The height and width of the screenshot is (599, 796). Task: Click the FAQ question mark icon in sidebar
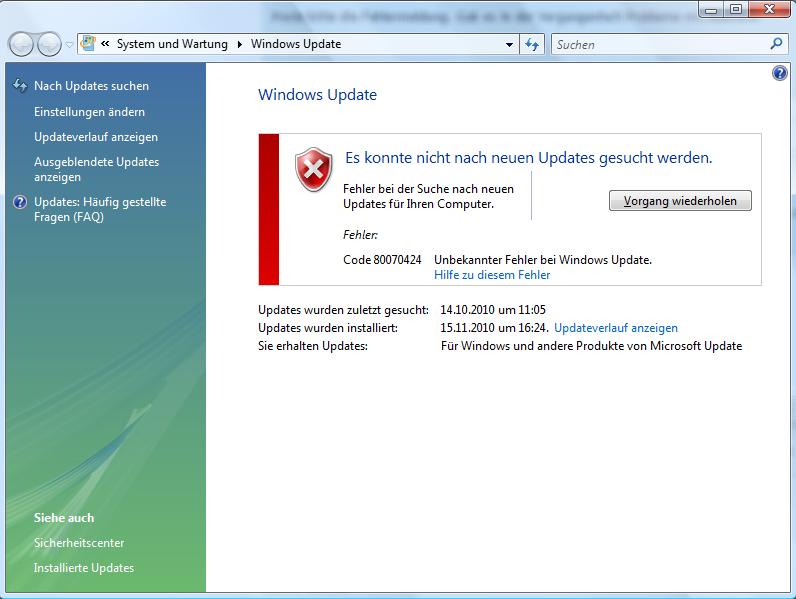(20, 202)
